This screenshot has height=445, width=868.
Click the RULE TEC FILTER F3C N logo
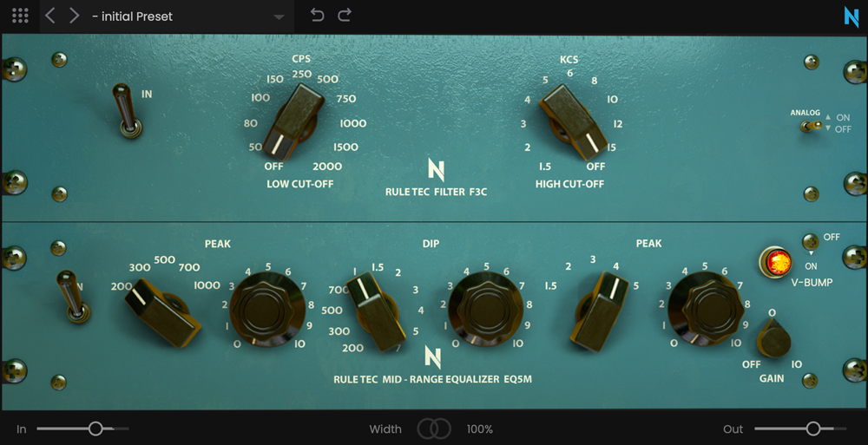437,170
